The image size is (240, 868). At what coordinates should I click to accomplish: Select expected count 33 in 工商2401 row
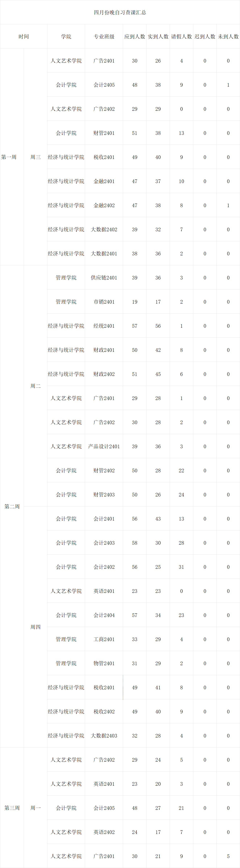(135, 639)
